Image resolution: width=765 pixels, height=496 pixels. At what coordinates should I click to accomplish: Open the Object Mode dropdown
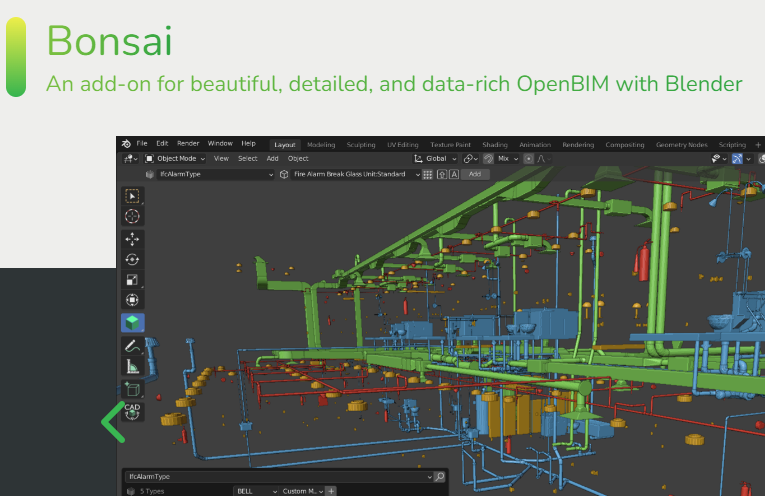click(175, 159)
